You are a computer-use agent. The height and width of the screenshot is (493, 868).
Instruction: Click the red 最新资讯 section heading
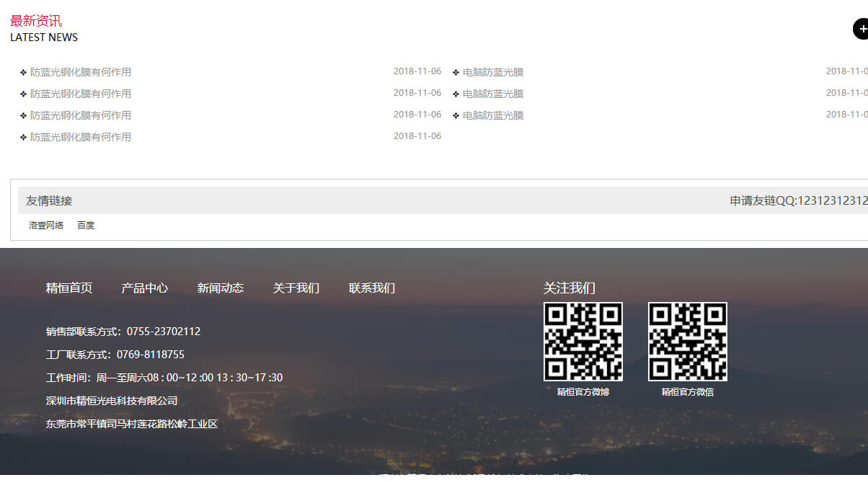[x=36, y=20]
